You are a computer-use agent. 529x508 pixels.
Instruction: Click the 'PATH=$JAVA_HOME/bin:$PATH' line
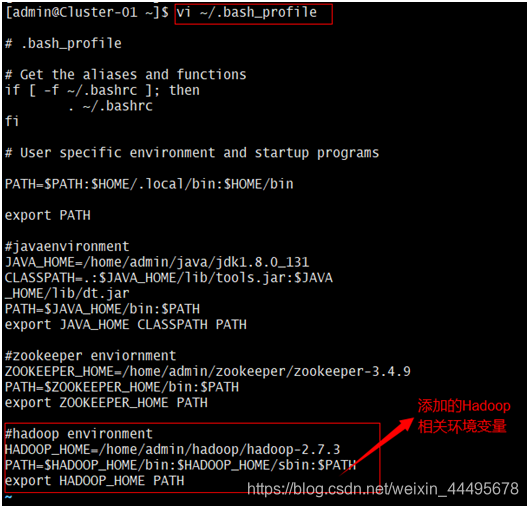click(103, 309)
